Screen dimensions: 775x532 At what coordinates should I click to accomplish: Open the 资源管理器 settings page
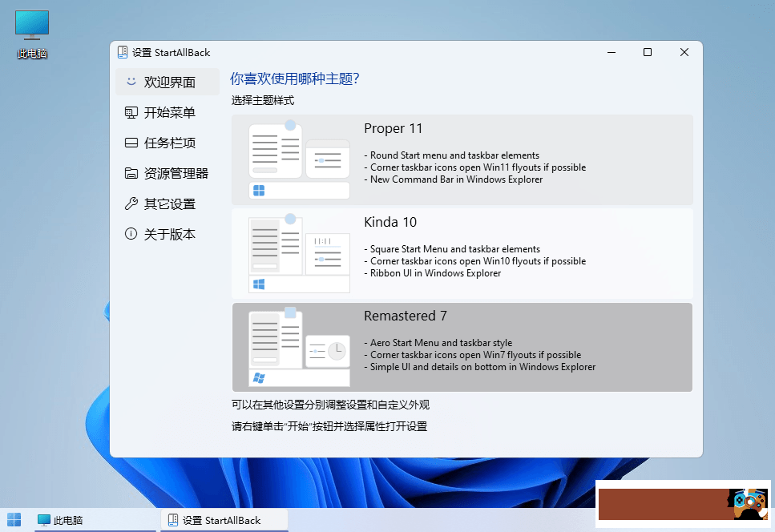168,173
